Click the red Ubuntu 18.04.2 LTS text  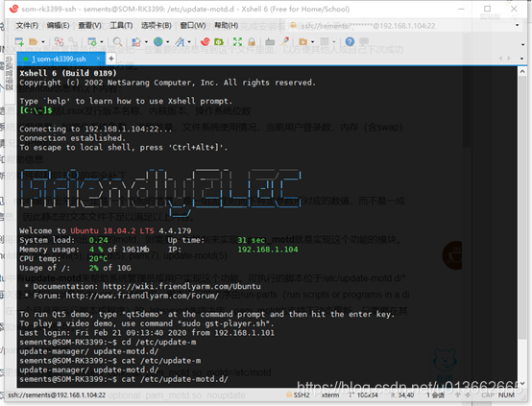point(112,230)
